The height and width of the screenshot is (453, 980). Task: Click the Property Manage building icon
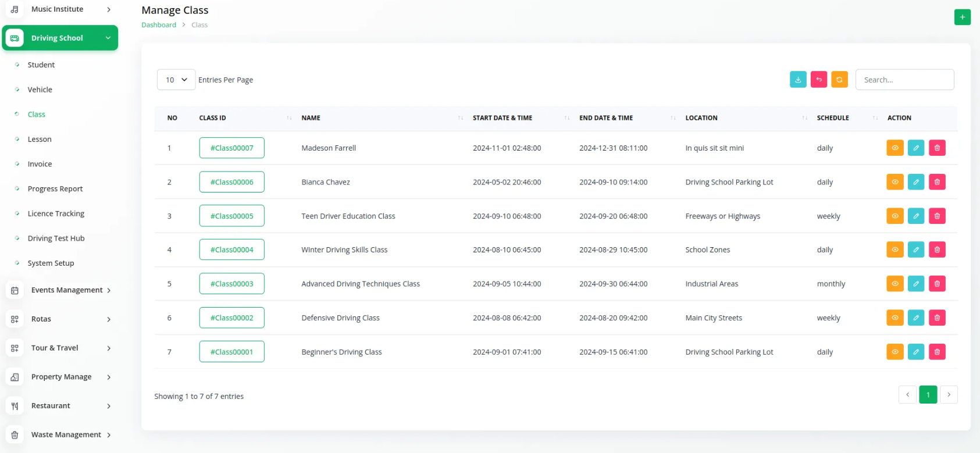click(x=15, y=377)
